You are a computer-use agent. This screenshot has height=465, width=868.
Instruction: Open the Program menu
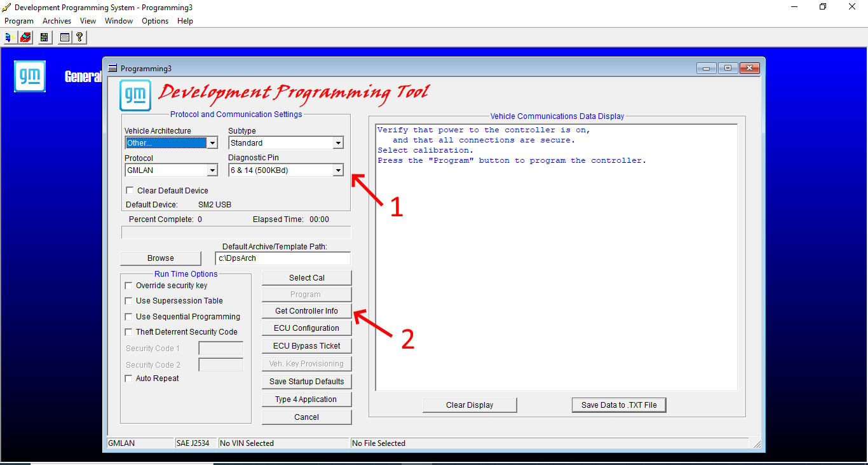tap(19, 21)
